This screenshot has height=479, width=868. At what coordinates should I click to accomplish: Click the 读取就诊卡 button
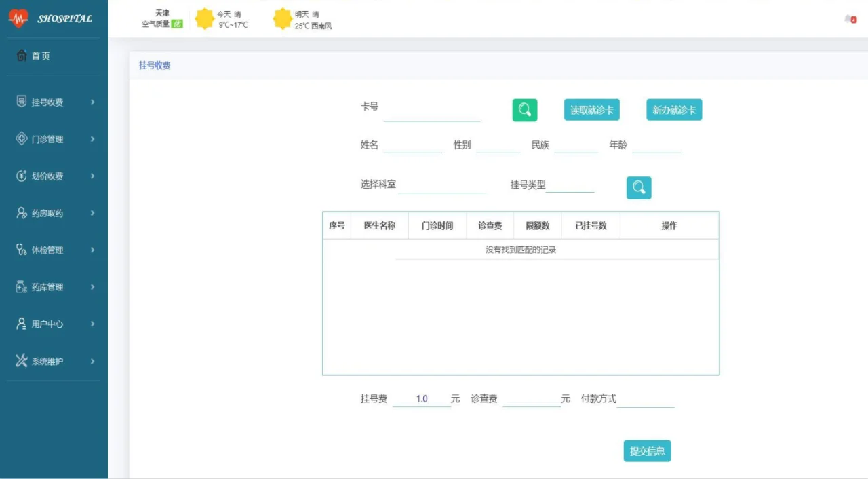point(591,110)
